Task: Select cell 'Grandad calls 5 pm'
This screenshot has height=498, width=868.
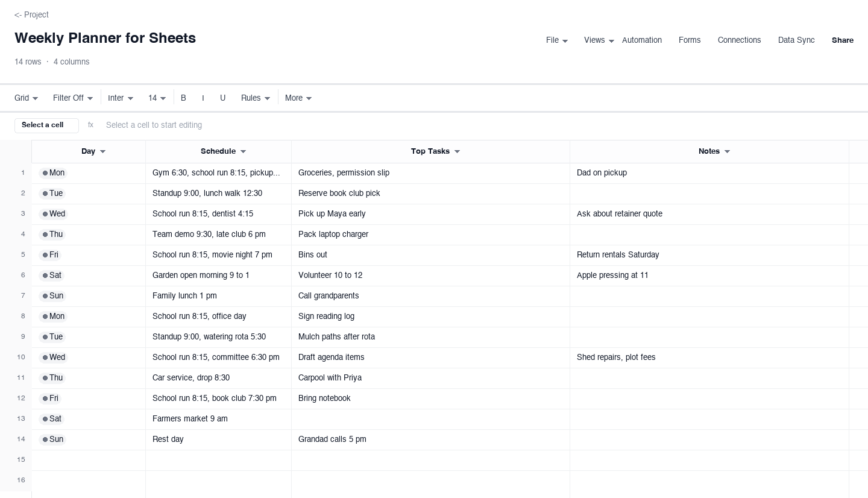Action: 430,440
